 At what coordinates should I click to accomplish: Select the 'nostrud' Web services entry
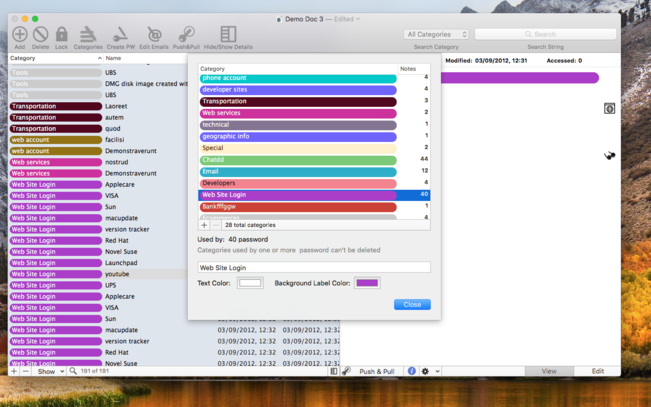point(98,162)
